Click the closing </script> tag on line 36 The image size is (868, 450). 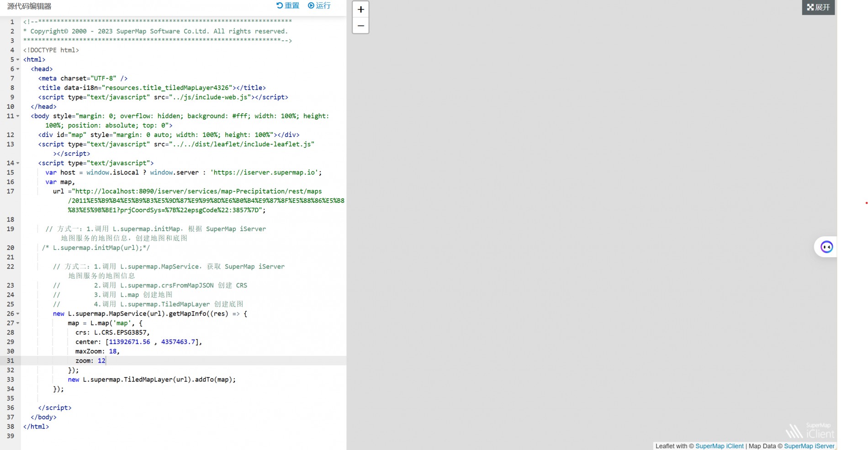55,408
